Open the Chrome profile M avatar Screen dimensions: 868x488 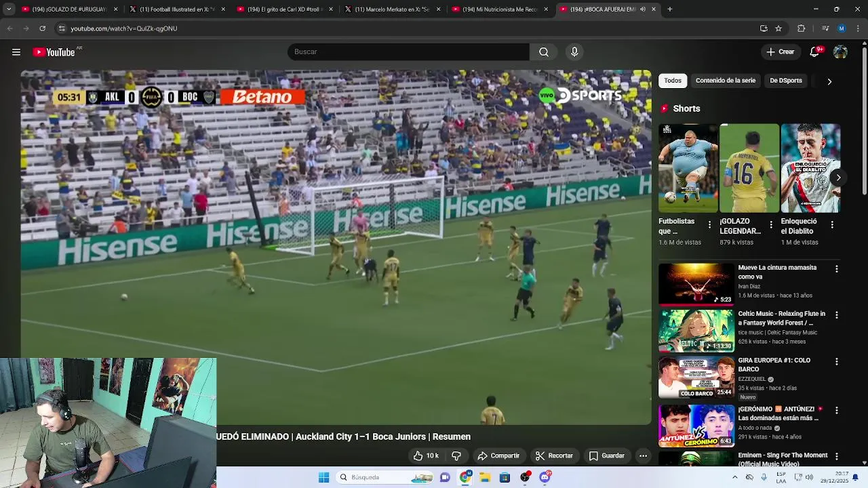click(x=842, y=28)
